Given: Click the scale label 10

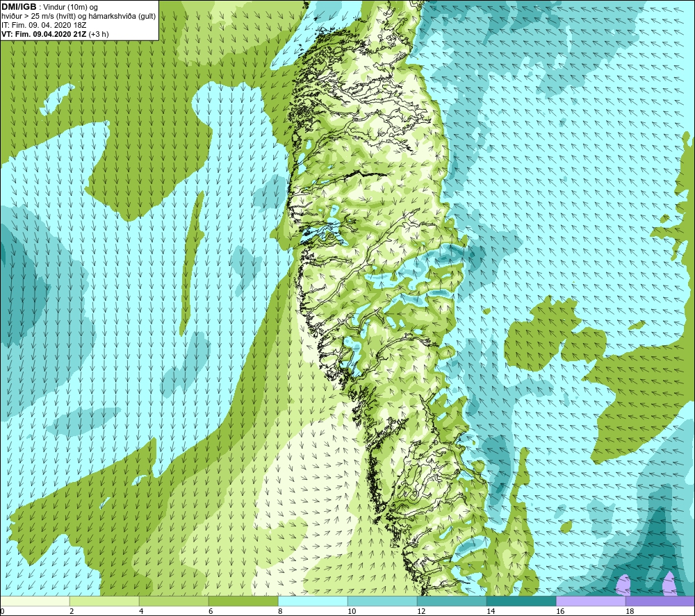Looking at the screenshot, I should tap(352, 611).
